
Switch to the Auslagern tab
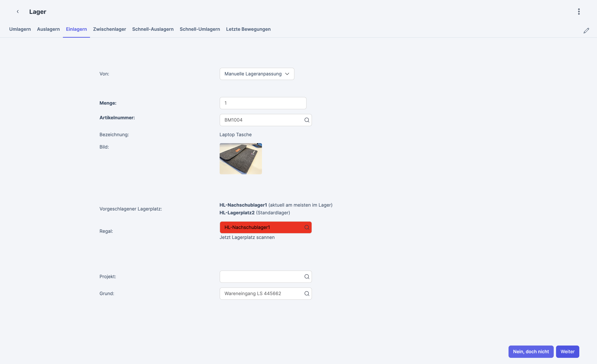tap(48, 29)
